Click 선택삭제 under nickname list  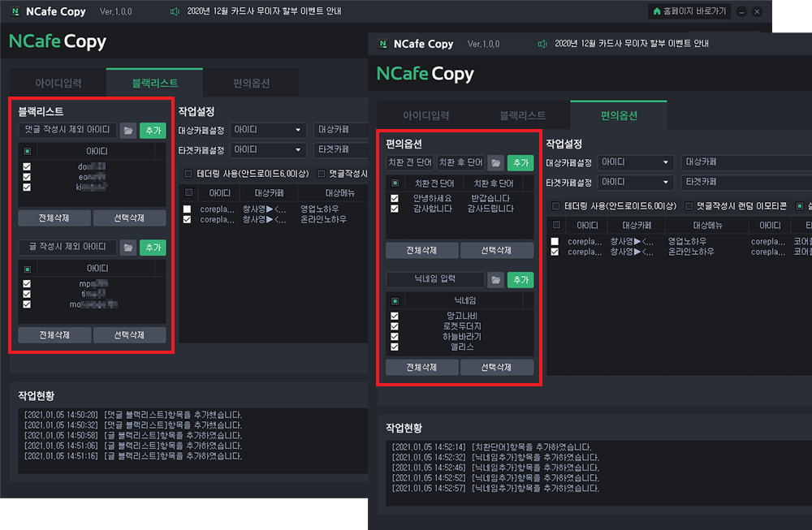497,368
